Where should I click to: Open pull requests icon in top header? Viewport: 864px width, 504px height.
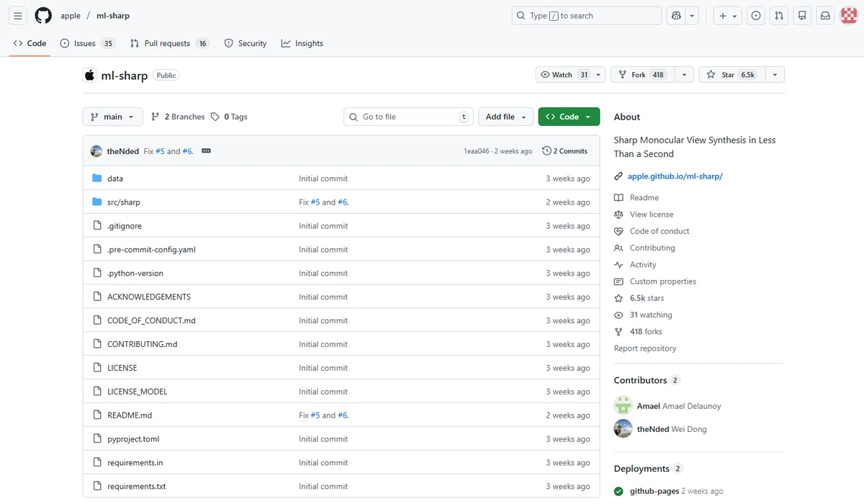coord(779,15)
